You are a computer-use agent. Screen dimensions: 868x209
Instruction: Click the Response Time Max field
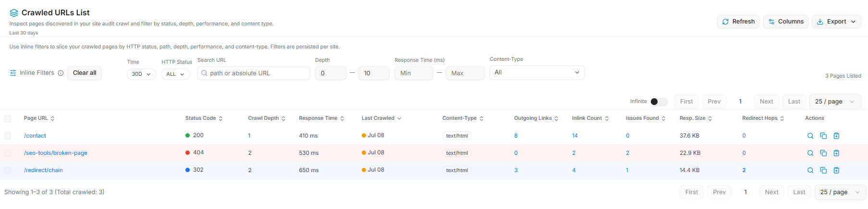pos(465,73)
